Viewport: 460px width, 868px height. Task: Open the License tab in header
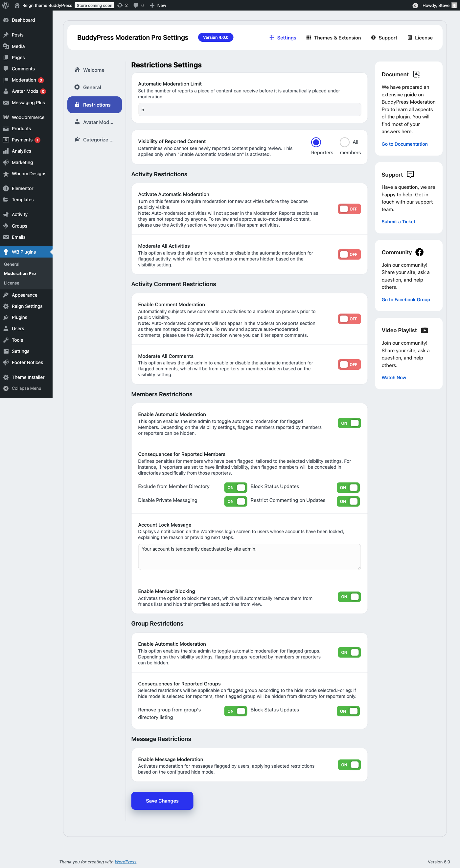420,38
